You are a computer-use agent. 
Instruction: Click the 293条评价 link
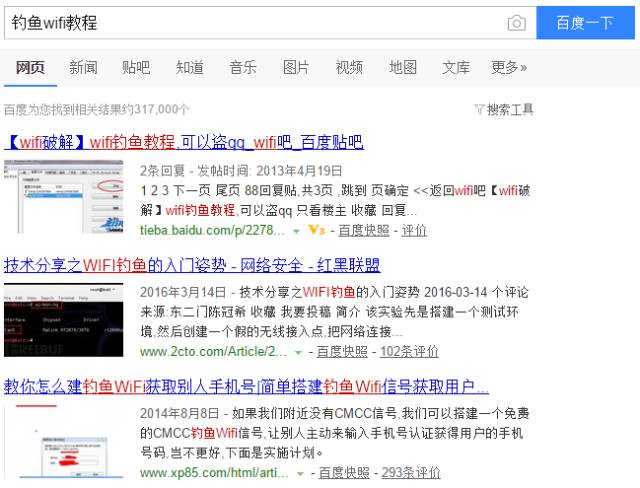tap(411, 472)
